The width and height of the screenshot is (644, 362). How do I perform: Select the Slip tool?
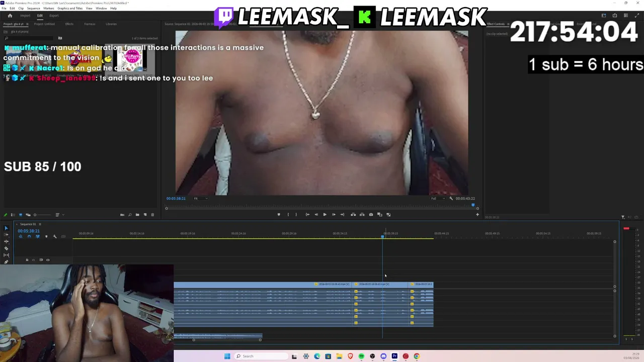click(x=6, y=255)
